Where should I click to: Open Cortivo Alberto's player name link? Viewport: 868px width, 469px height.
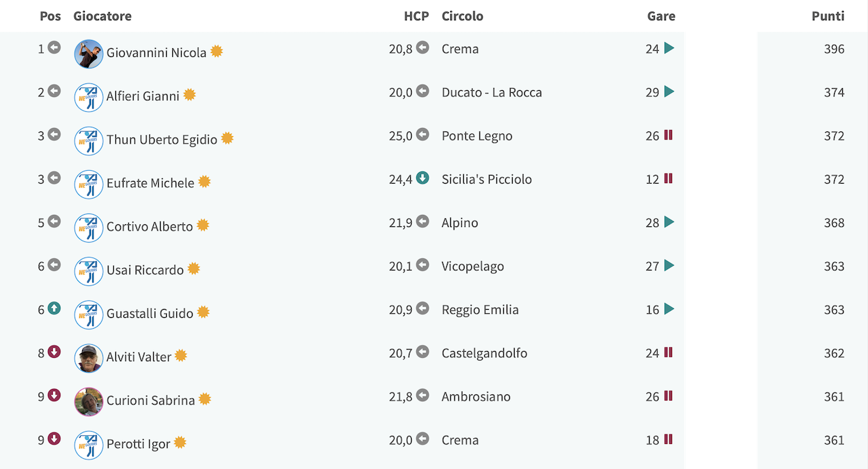click(150, 226)
